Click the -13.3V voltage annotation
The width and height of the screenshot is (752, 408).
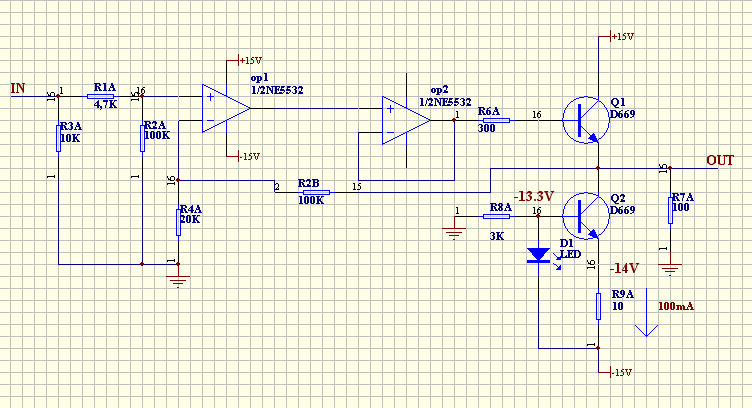534,196
